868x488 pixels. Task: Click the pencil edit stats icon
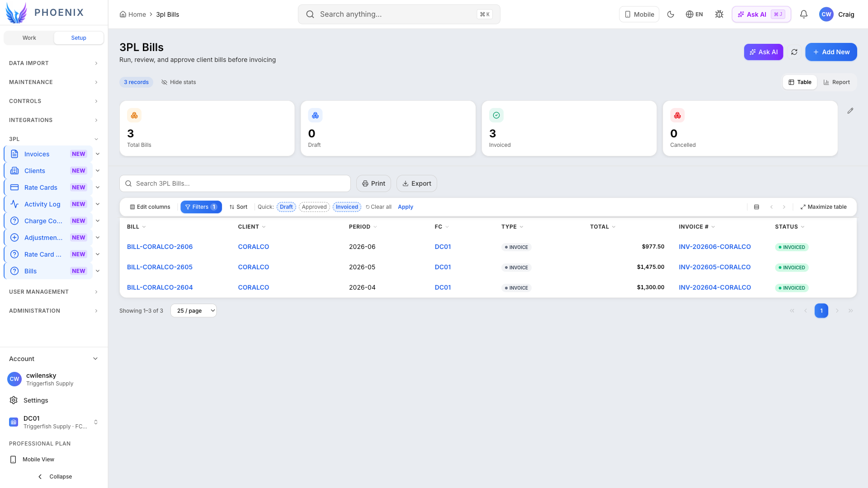tap(850, 111)
